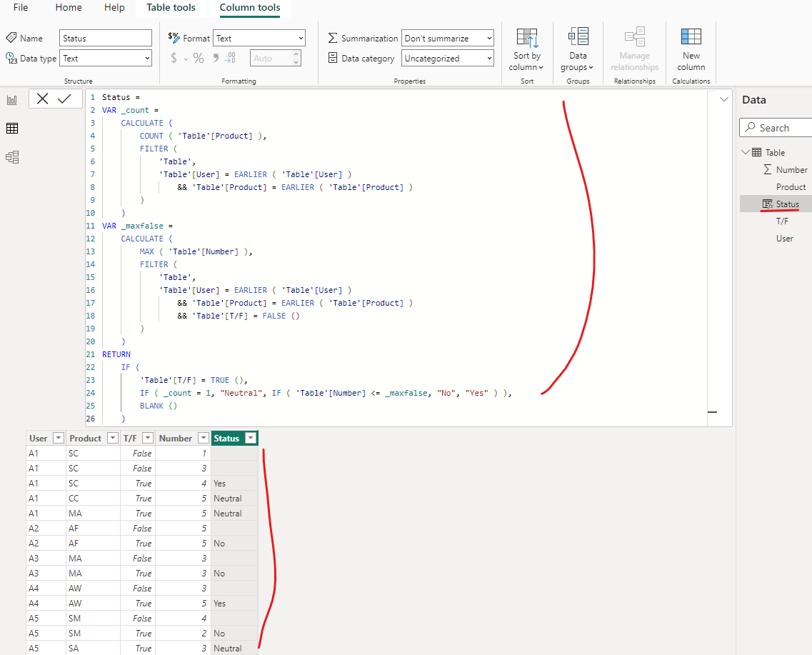This screenshot has width=812, height=655.
Task: Click the 'Yes' status cell for A4 AW
Action: coord(234,604)
